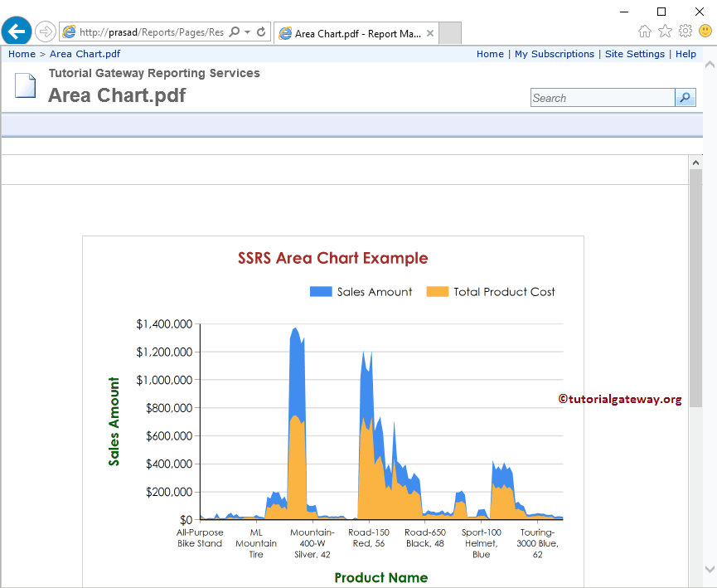Open the My Subscriptions link

[555, 54]
